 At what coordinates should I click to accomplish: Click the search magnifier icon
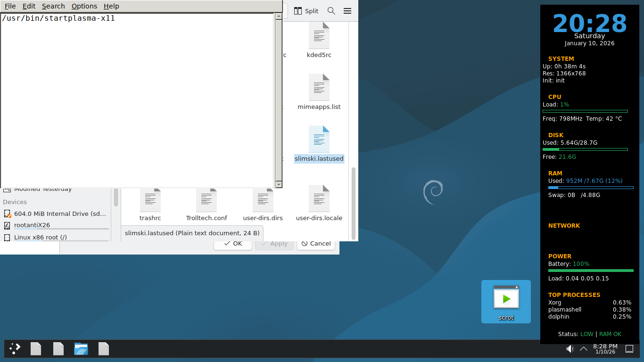pos(331,11)
